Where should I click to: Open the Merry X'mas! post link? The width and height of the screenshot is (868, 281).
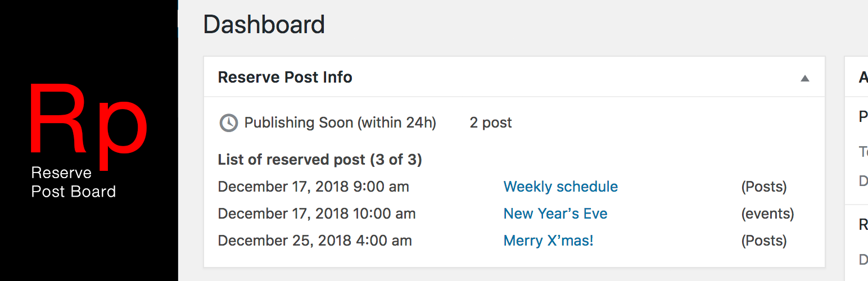548,241
